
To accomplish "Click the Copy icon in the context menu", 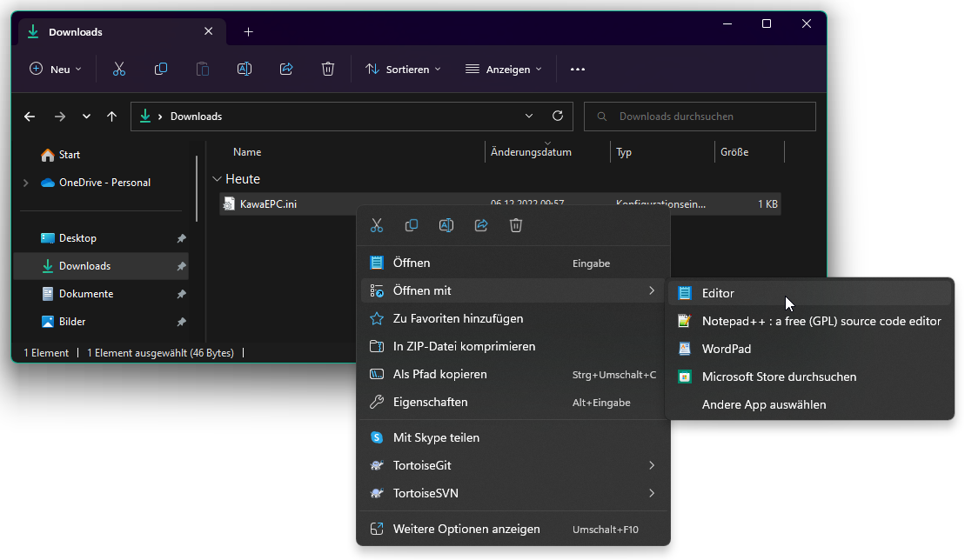I will tap(411, 225).
